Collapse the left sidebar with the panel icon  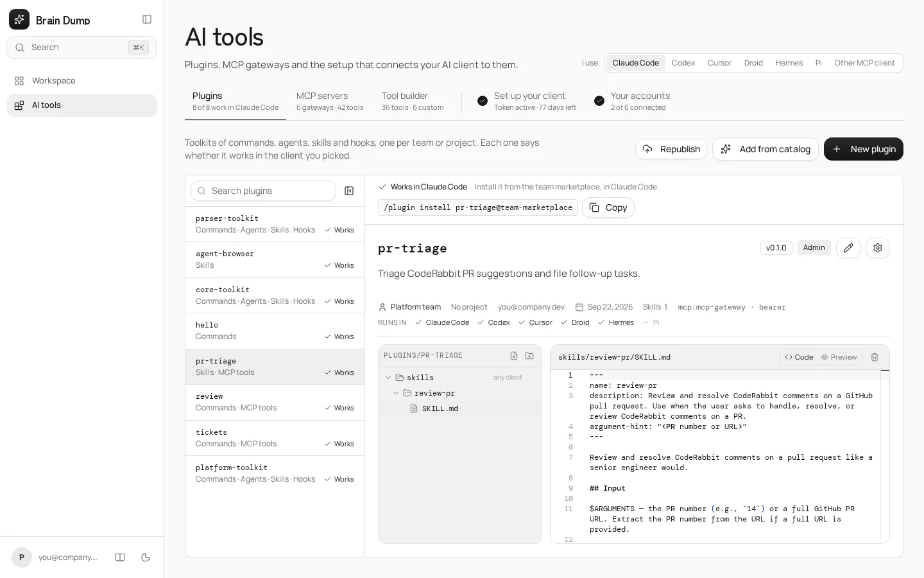[147, 20]
